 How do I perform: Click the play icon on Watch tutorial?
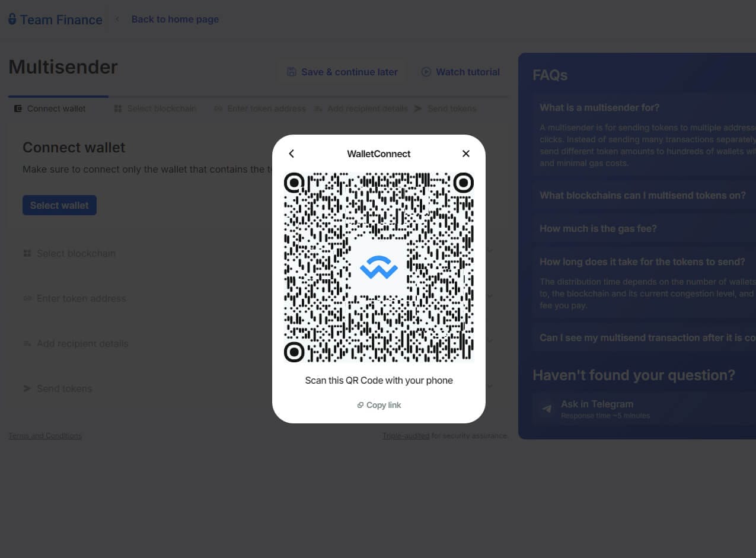point(426,72)
